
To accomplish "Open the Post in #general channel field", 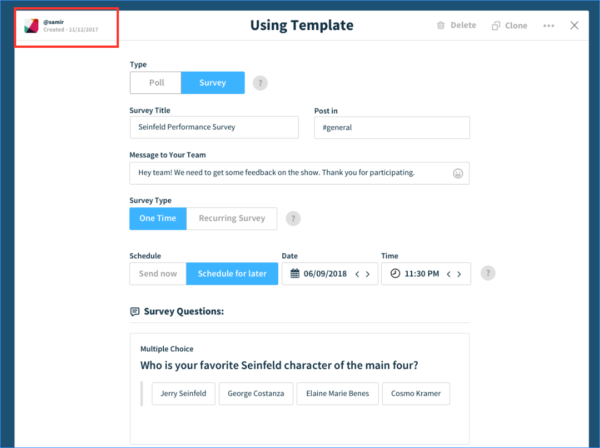I will click(392, 127).
